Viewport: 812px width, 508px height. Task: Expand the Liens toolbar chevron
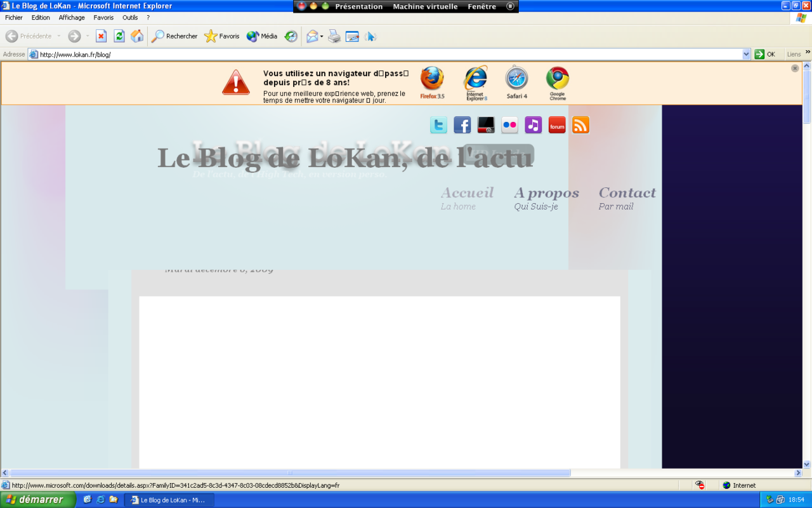(x=808, y=52)
